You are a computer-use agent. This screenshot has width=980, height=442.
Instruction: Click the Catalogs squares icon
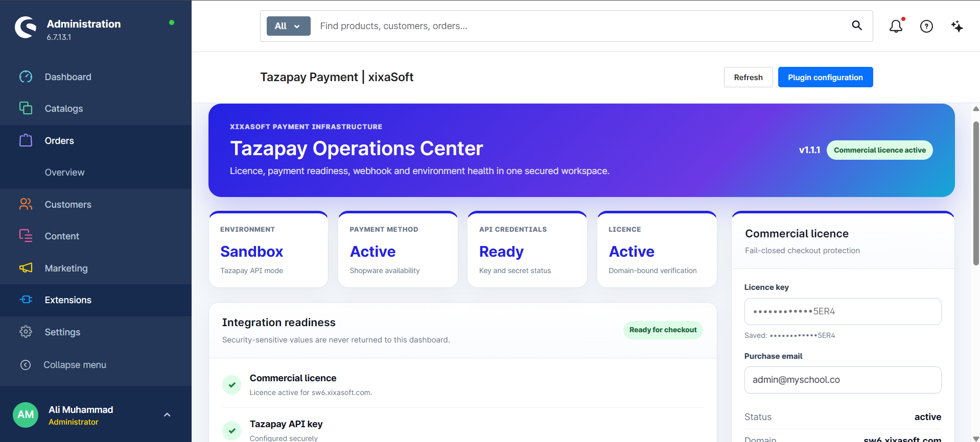point(26,108)
